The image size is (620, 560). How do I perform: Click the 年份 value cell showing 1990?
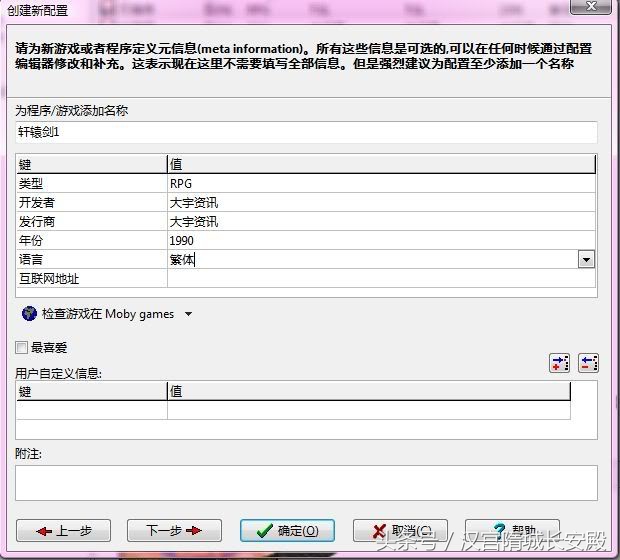pyautogui.click(x=380, y=241)
